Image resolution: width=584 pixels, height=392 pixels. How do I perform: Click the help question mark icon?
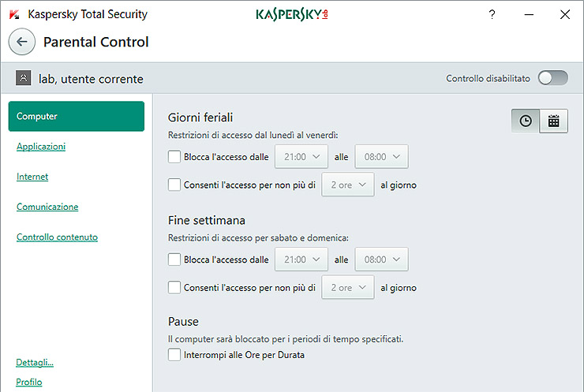(x=492, y=14)
